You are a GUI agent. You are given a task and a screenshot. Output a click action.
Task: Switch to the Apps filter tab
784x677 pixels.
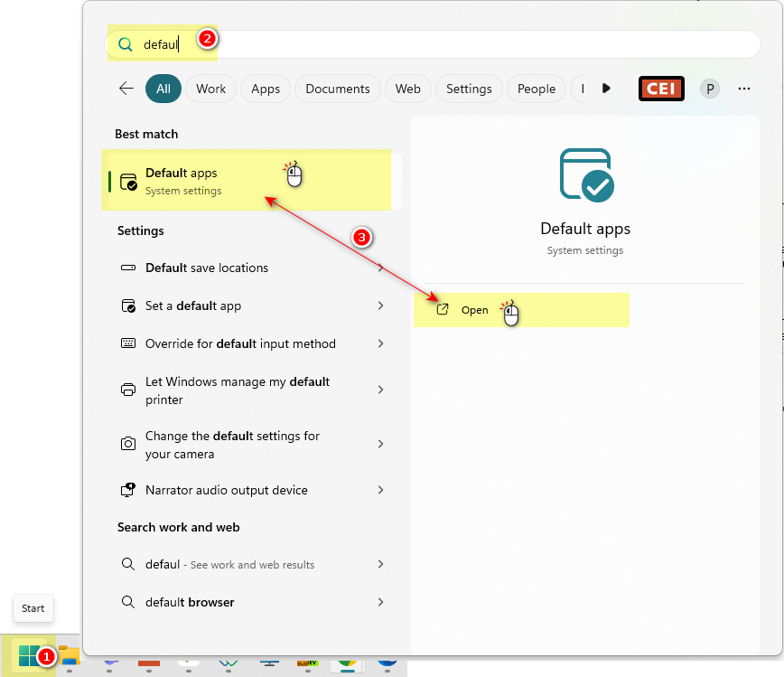266,89
